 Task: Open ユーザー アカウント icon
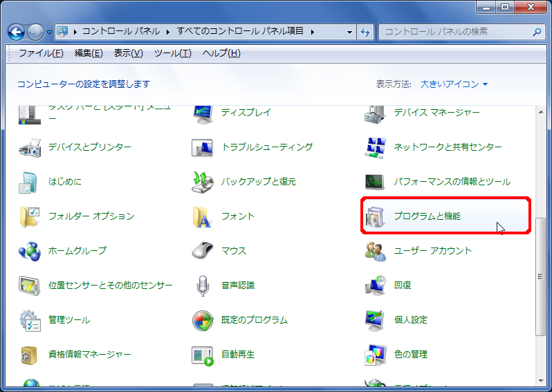click(374, 251)
